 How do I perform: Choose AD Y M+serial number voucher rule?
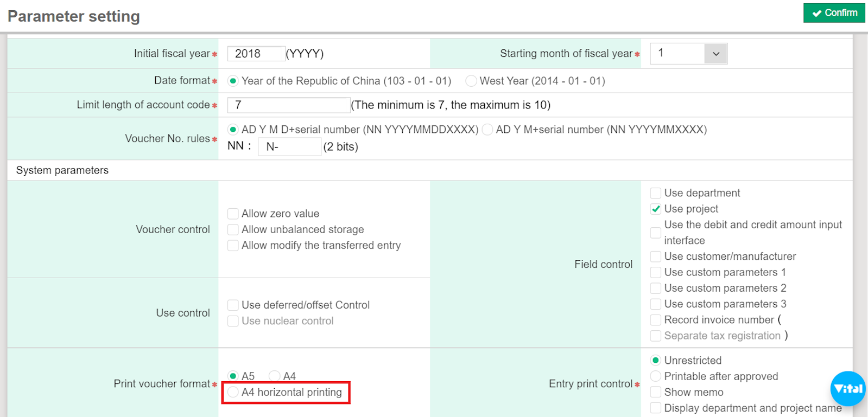[x=487, y=130]
